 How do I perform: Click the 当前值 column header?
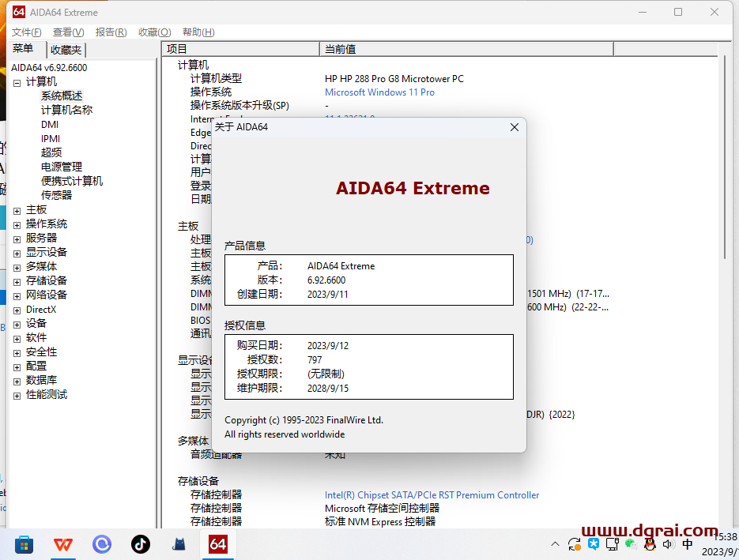tap(466, 49)
